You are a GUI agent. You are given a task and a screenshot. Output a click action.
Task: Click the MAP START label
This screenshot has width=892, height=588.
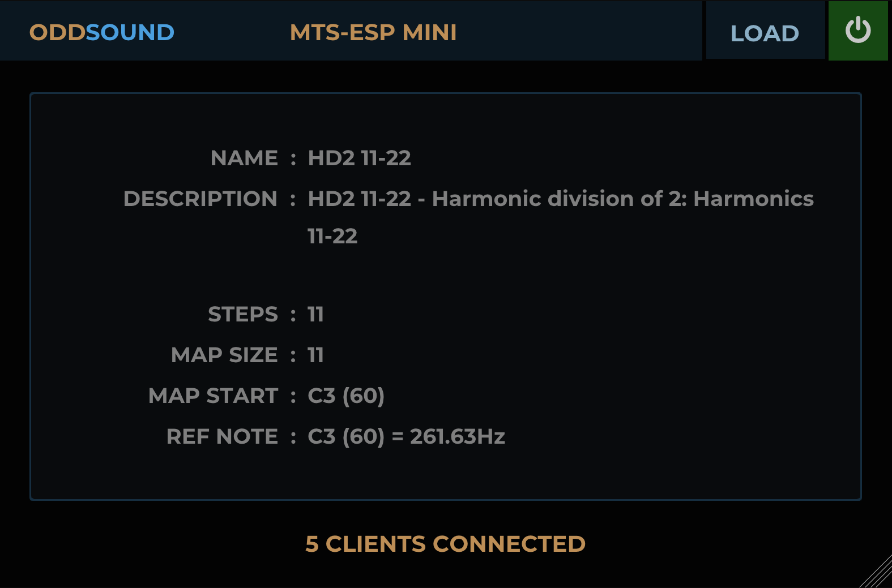tap(213, 396)
